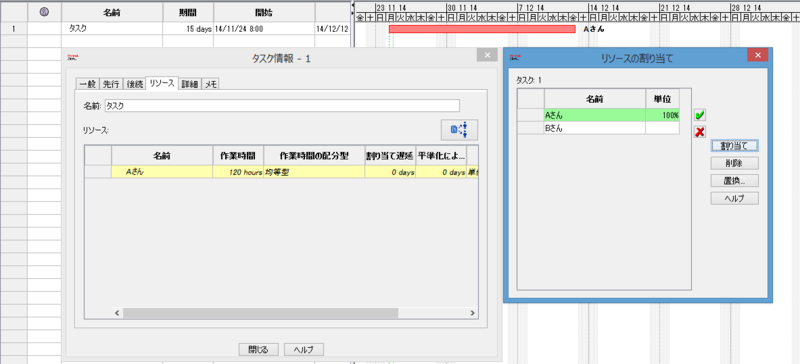Click the 作業時間の配分型 column header

click(x=314, y=155)
